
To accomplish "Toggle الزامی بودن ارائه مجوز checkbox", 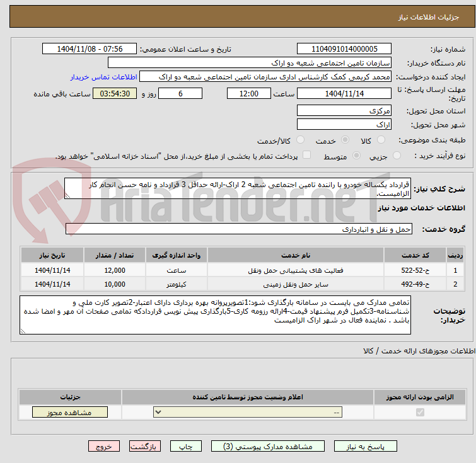I will (x=420, y=413).
